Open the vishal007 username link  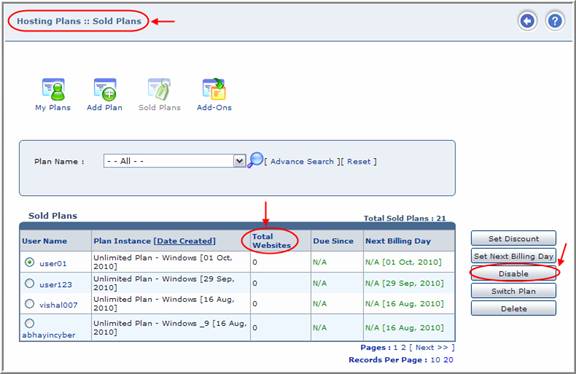pyautogui.click(x=58, y=305)
